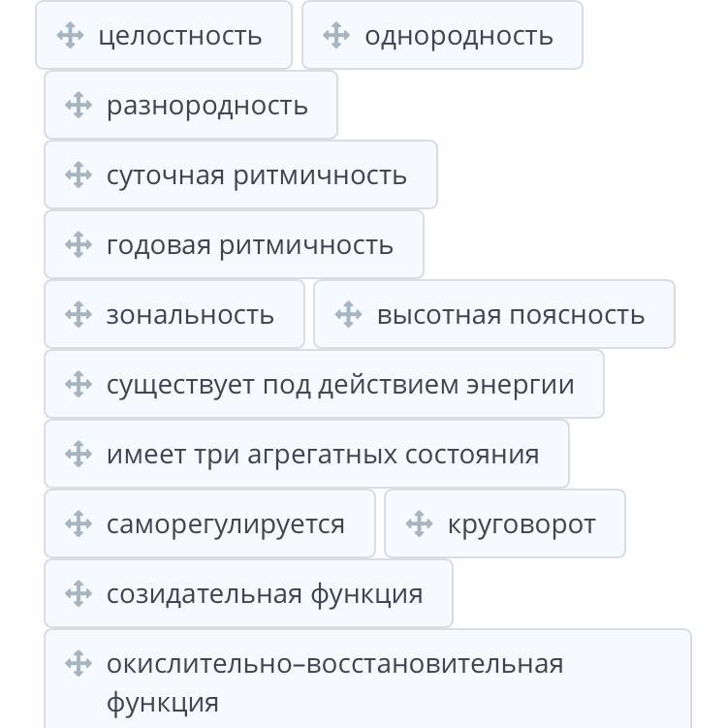Click the move icon on суточная ритмичность
This screenshot has height=728, width=727.
pyautogui.click(x=79, y=175)
